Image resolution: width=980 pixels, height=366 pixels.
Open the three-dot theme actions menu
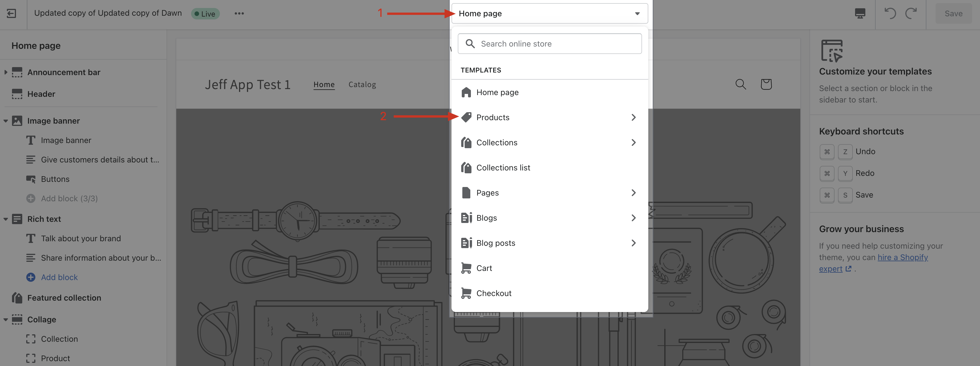coord(239,13)
